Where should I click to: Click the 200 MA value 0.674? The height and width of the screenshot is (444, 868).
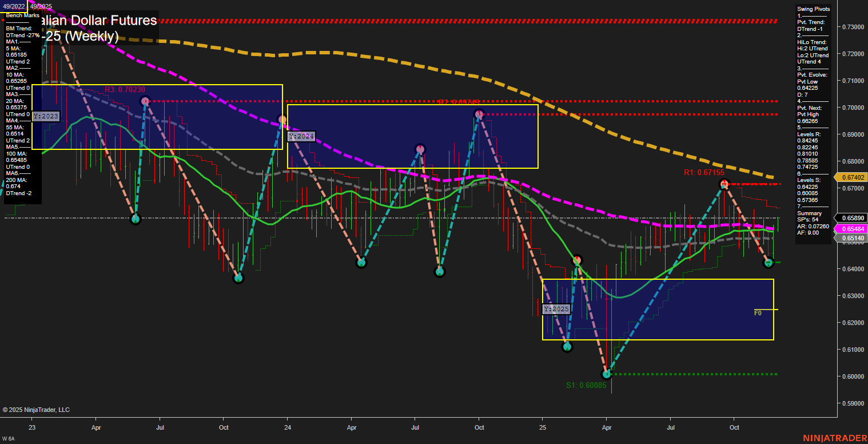tap(12, 186)
